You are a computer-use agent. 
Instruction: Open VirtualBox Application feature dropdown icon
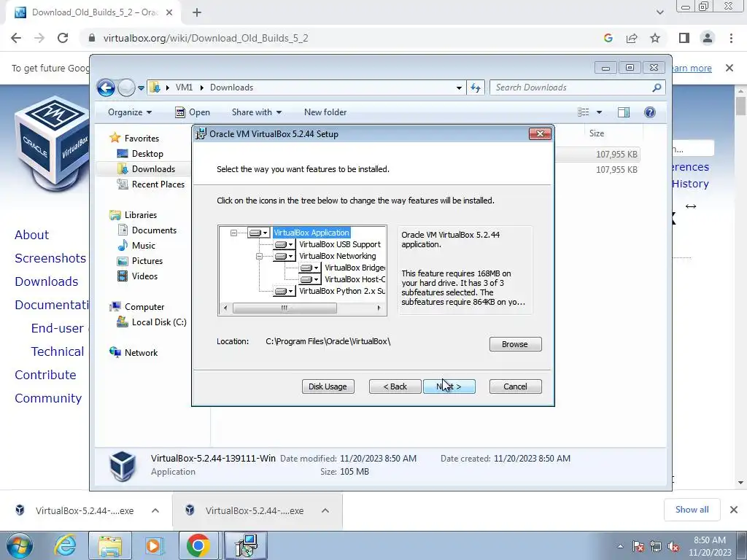click(x=259, y=233)
